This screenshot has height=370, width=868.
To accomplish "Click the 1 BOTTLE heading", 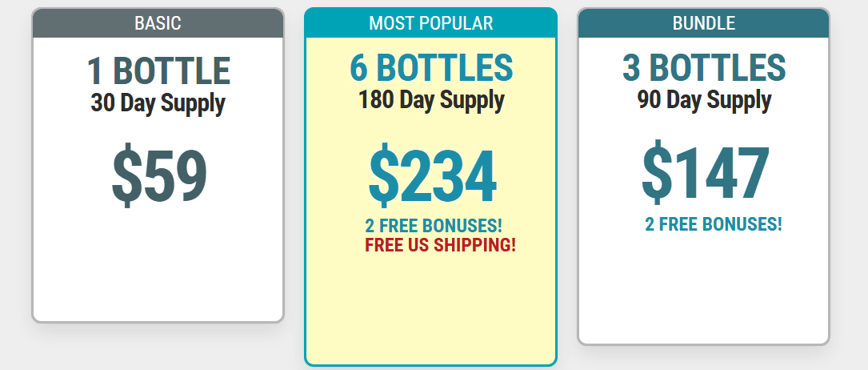I will [x=158, y=71].
